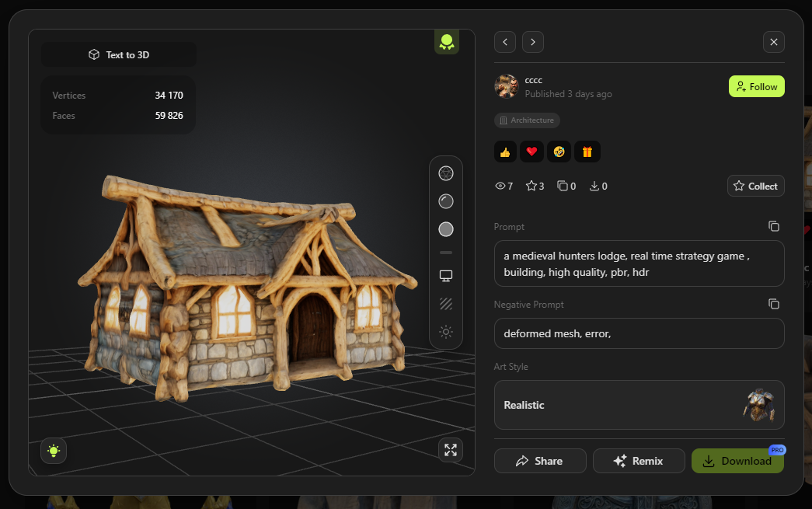The height and width of the screenshot is (509, 812).
Task: Toggle the diagonal stripes grid icon
Action: (446, 304)
